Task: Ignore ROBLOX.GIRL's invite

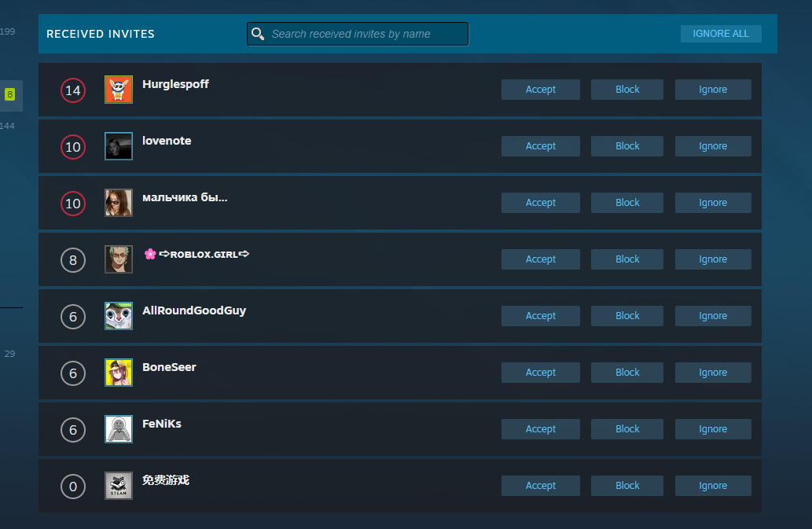Action: (713, 259)
